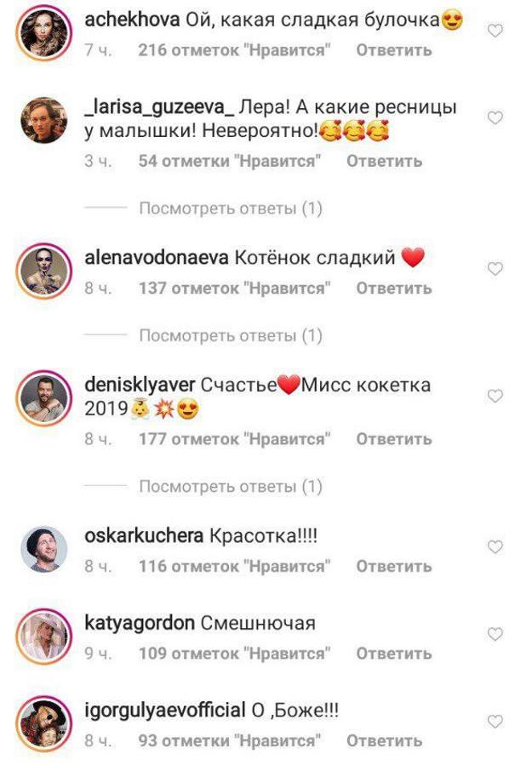This screenshot has width=532, height=777.
Task: View 116 likes on oskarkuchera's comment
Action: click(235, 566)
